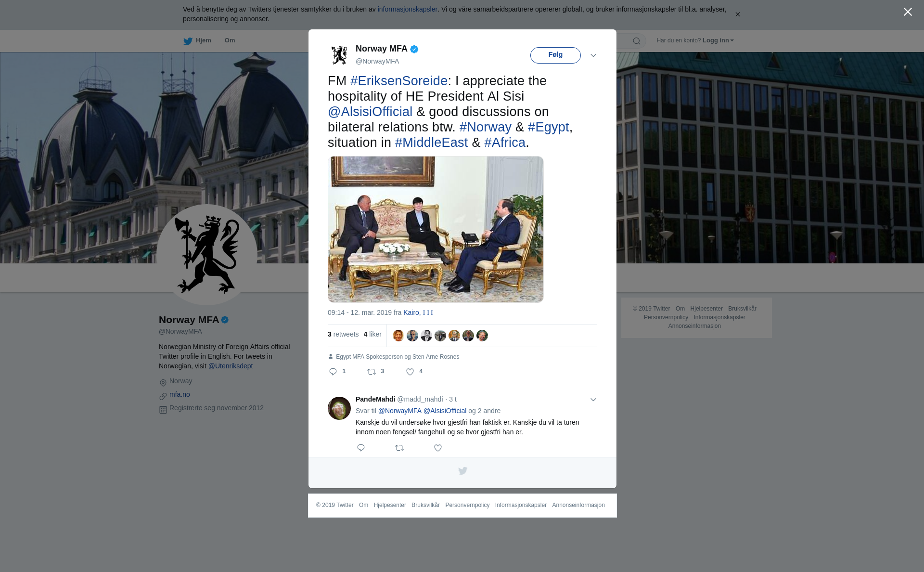Image resolution: width=924 pixels, height=572 pixels.
Task: Click reply icon on PandeMahdi's comment
Action: pos(361,448)
